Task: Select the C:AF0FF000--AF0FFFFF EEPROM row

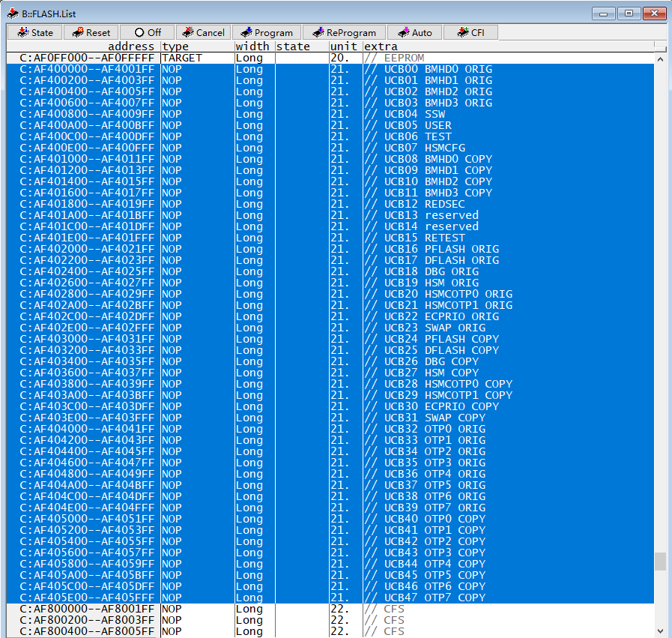Action: [330, 58]
